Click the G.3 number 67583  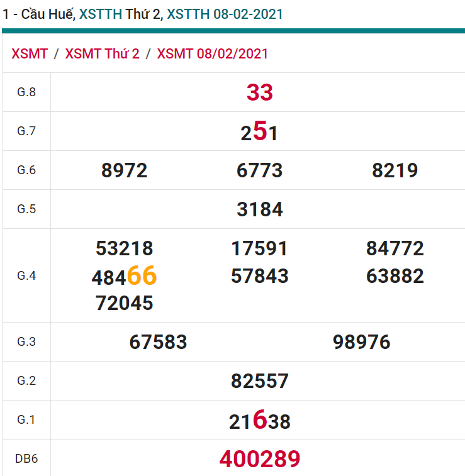click(x=158, y=342)
